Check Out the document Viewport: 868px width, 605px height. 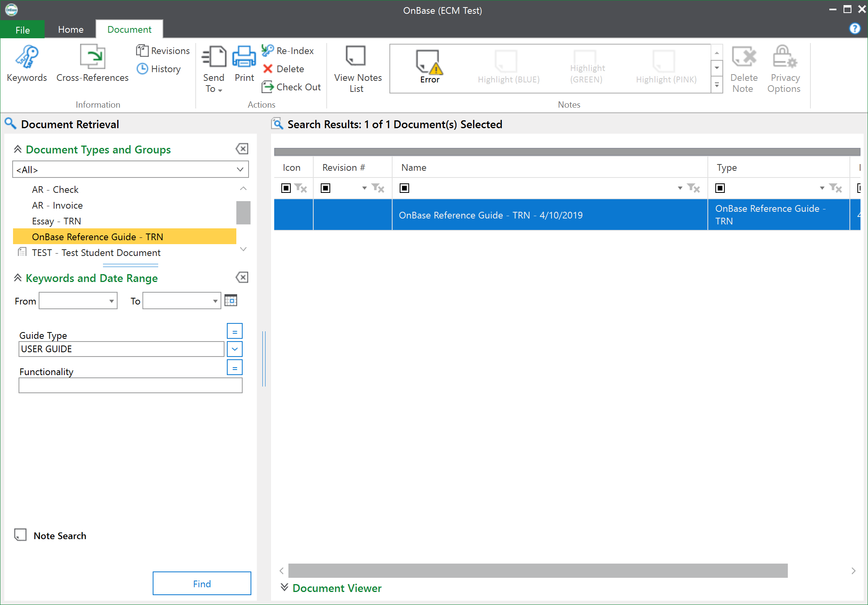(291, 87)
